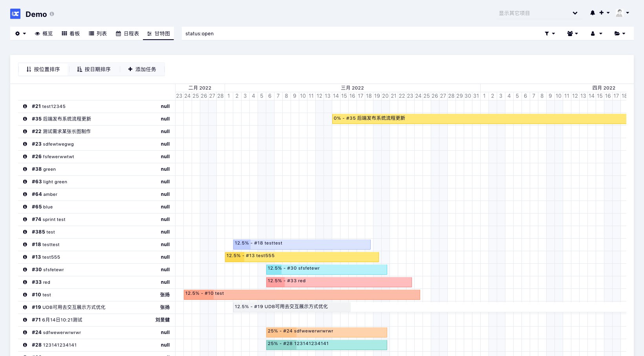Image resolution: width=644 pixels, height=356 pixels.
Task: Click task name #74 sprint test
Action: pos(49,219)
